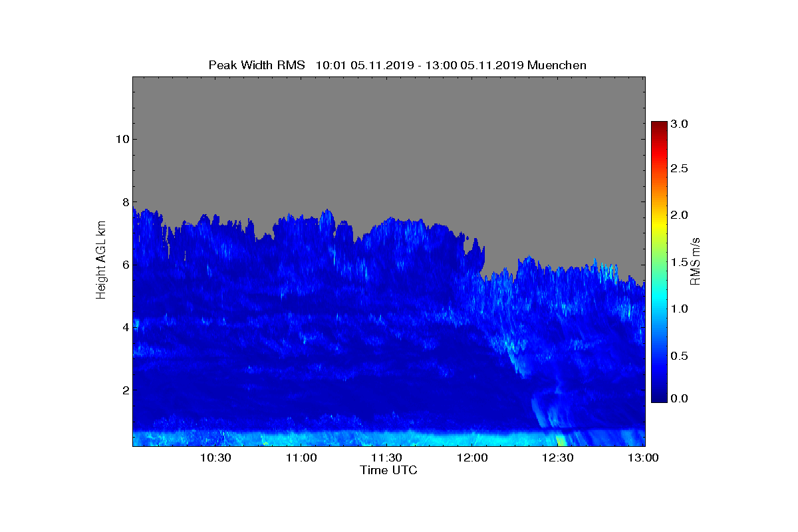
Task: Select the 12:30 time axis label
Action: coord(557,458)
